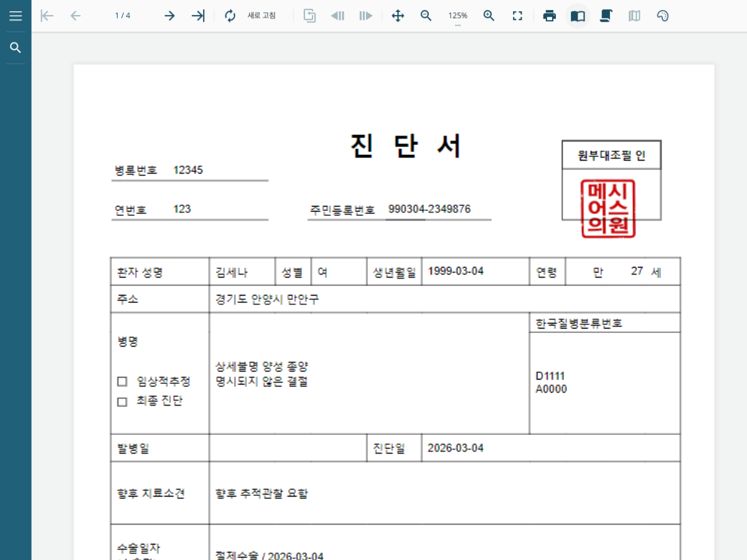Click the age value 27
Image resolution: width=747 pixels, height=560 pixels.
coord(637,271)
